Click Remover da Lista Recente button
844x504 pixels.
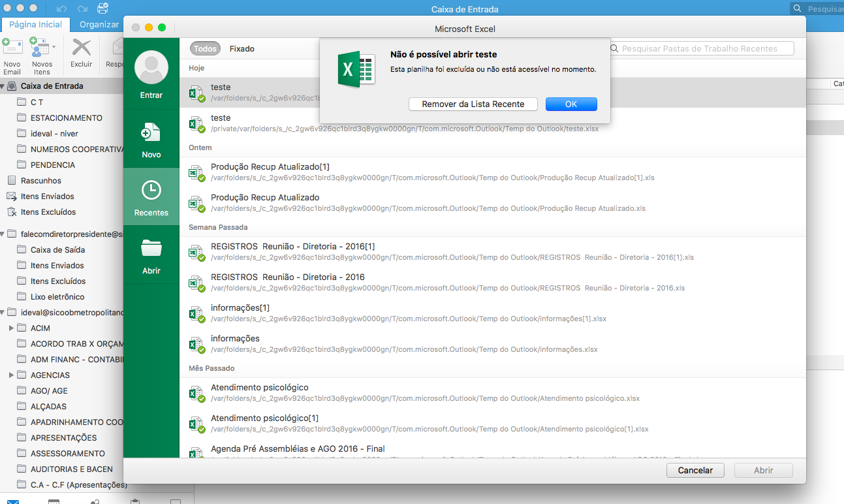473,104
